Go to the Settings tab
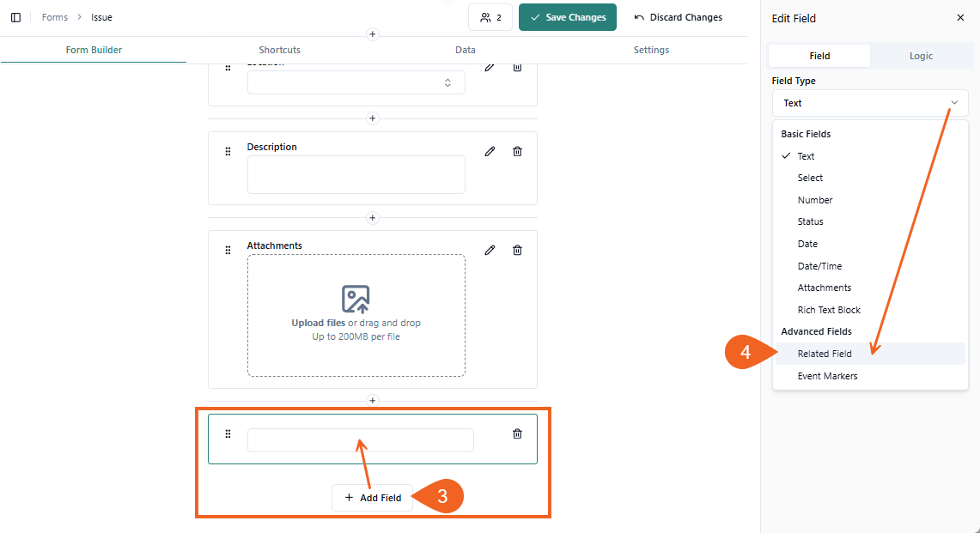The height and width of the screenshot is (533, 980). [x=651, y=50]
